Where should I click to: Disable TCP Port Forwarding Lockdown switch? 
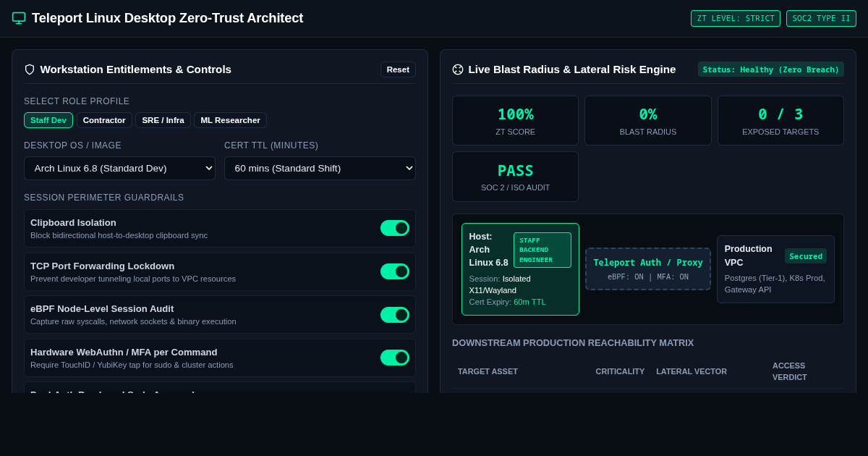[x=395, y=271]
